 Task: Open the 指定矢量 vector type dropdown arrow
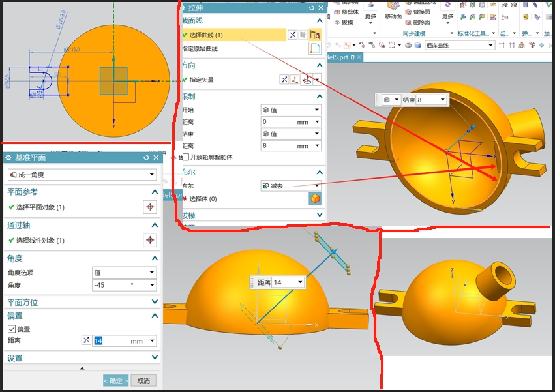pos(317,80)
